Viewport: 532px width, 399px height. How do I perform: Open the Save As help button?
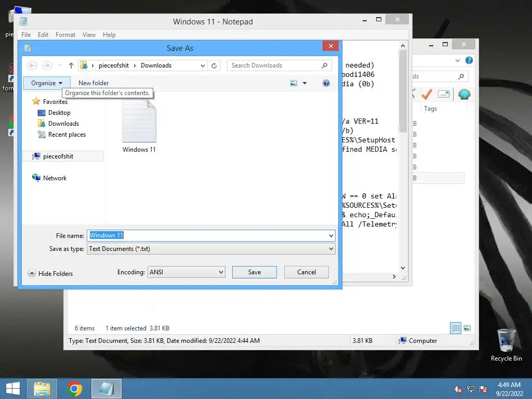[x=326, y=83]
